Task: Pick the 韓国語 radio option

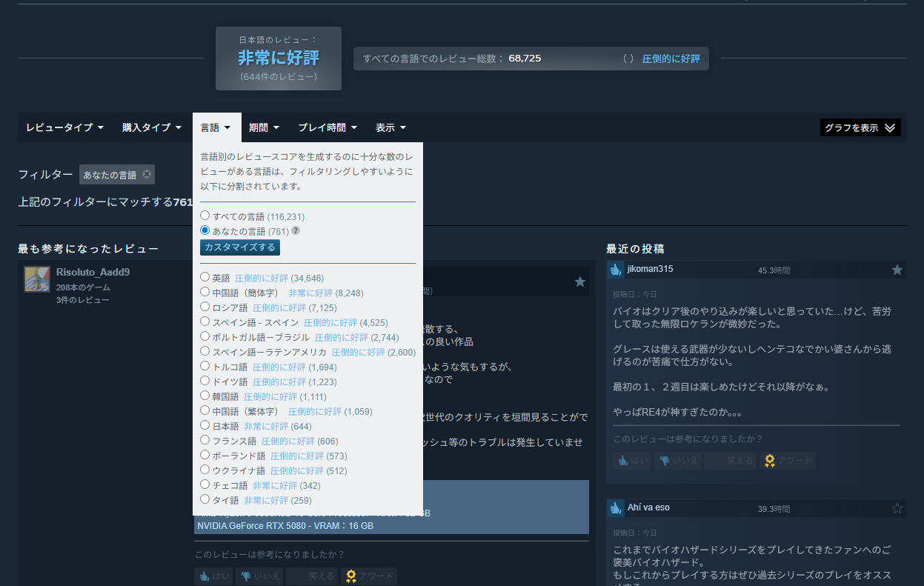Action: 205,396
